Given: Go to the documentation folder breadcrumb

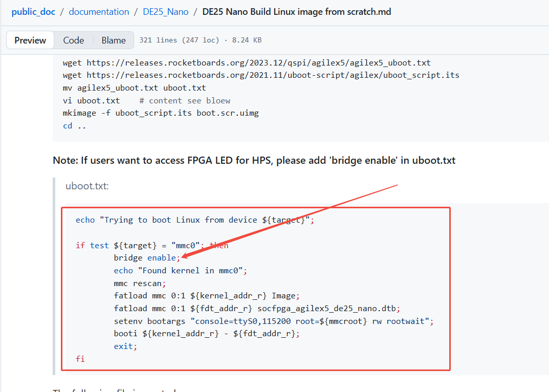Looking at the screenshot, I should [99, 12].
